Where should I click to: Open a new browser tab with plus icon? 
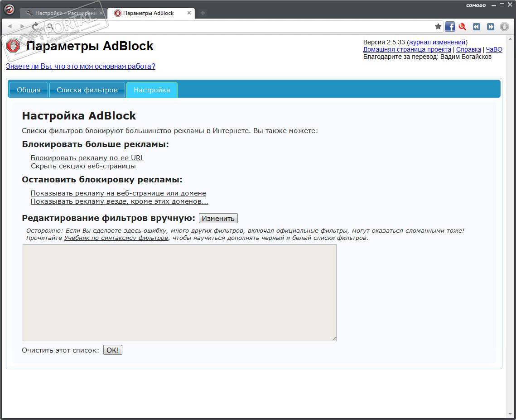pos(203,13)
